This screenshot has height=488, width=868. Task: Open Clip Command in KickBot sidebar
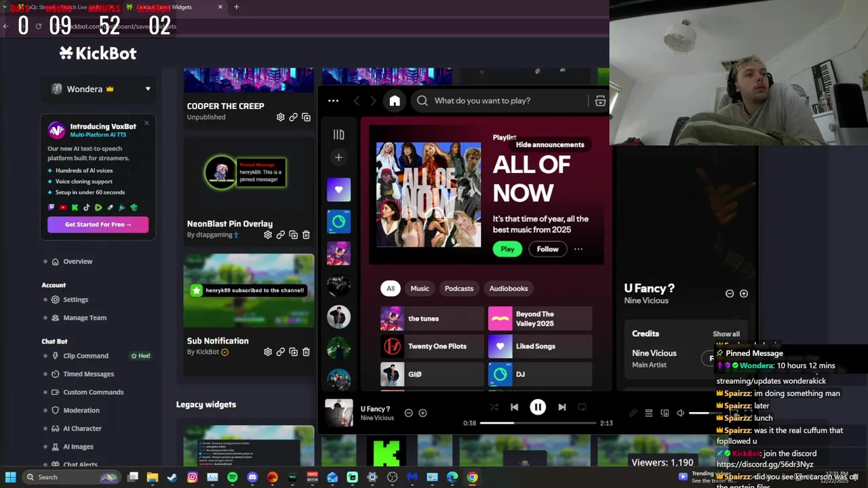pyautogui.click(x=85, y=356)
